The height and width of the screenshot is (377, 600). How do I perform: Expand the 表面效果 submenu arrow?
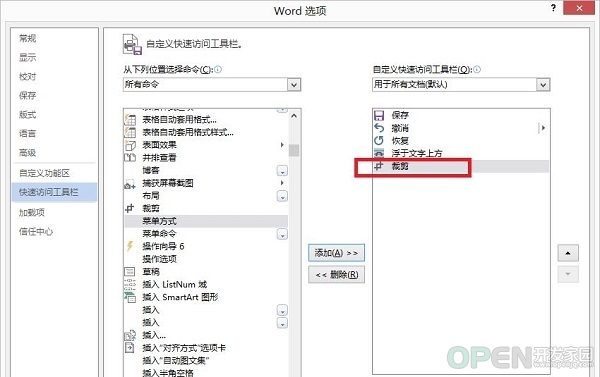(282, 145)
